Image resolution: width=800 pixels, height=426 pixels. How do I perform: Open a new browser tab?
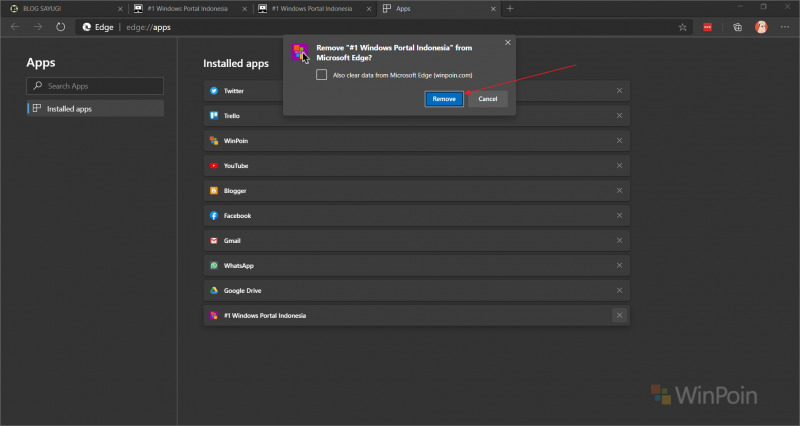point(510,9)
